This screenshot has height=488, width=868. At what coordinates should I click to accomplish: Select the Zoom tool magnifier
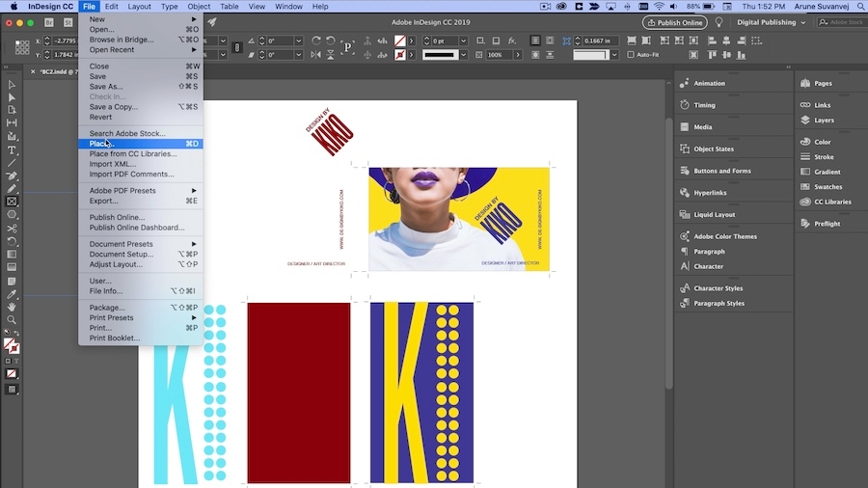12,320
